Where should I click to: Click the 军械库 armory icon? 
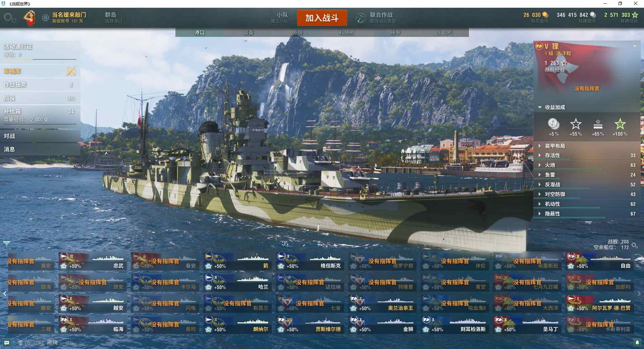pyautogui.click(x=71, y=71)
